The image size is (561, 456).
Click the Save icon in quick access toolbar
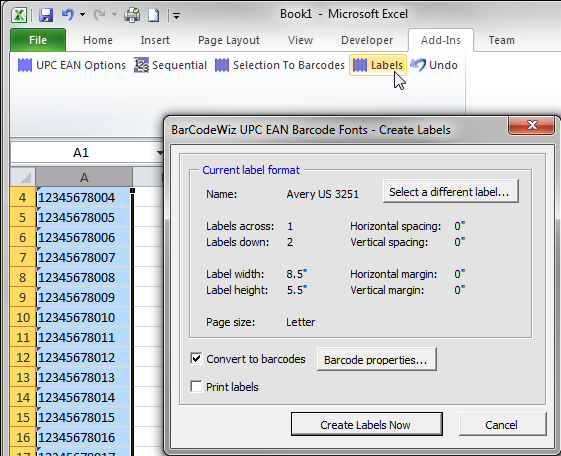46,15
